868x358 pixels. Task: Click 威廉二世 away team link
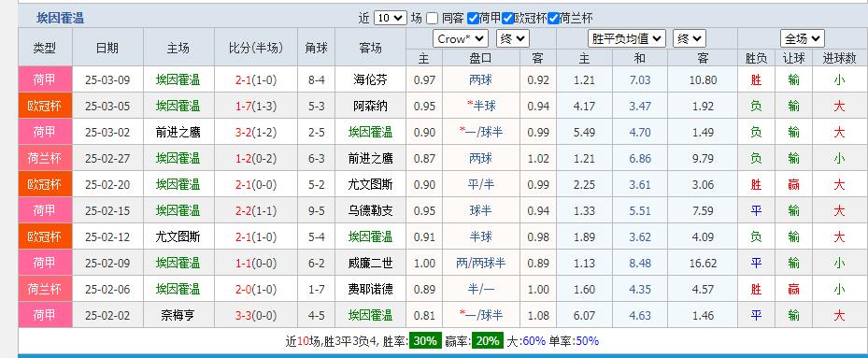pos(370,263)
